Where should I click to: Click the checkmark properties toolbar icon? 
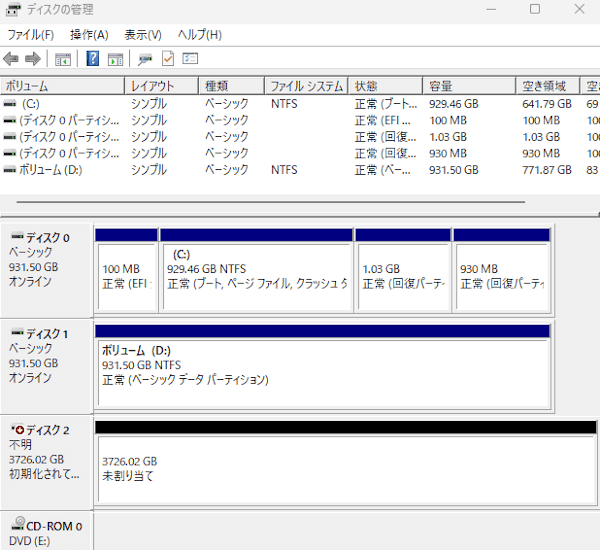point(168,59)
